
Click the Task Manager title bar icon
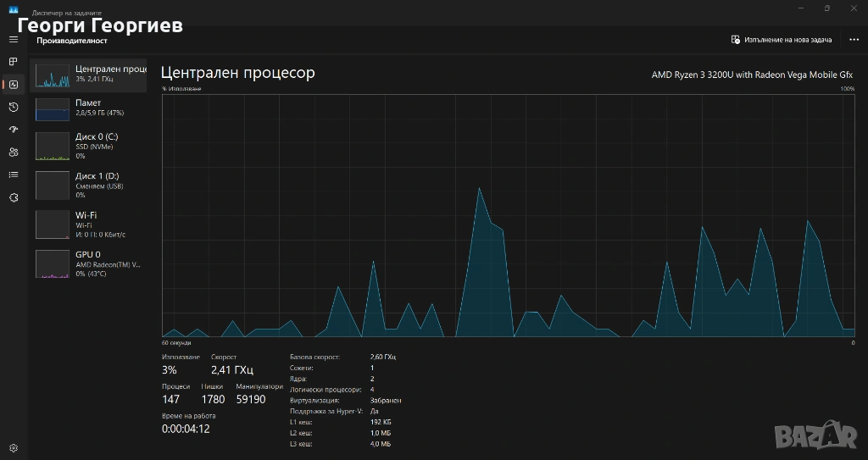pos(14,12)
